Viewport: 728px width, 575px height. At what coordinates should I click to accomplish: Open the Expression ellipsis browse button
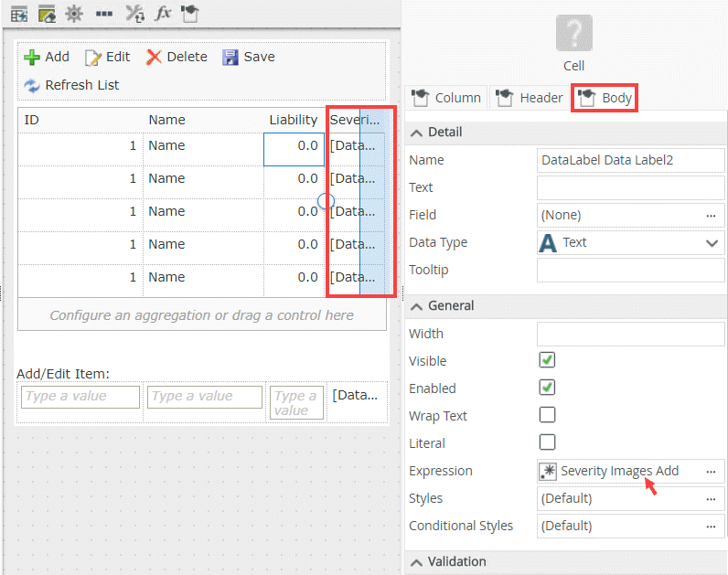[711, 472]
